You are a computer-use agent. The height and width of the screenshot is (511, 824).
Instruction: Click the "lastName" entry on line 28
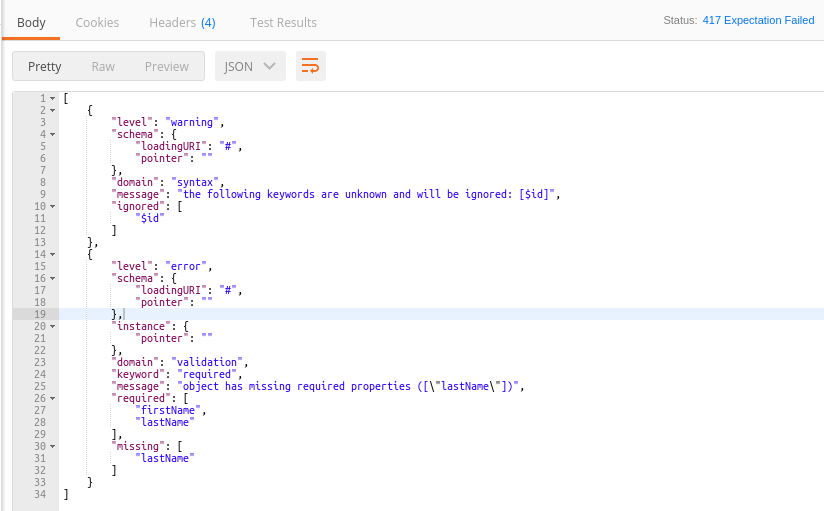tap(165, 422)
